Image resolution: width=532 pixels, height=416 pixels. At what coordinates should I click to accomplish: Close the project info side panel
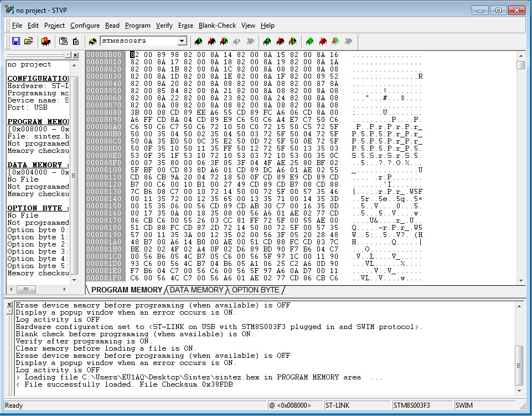(x=75, y=55)
